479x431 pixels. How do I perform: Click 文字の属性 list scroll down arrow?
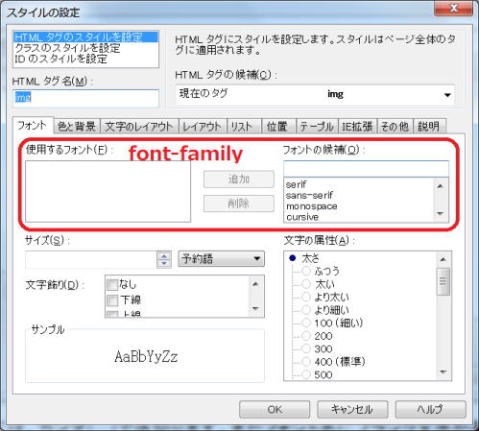pos(443,372)
